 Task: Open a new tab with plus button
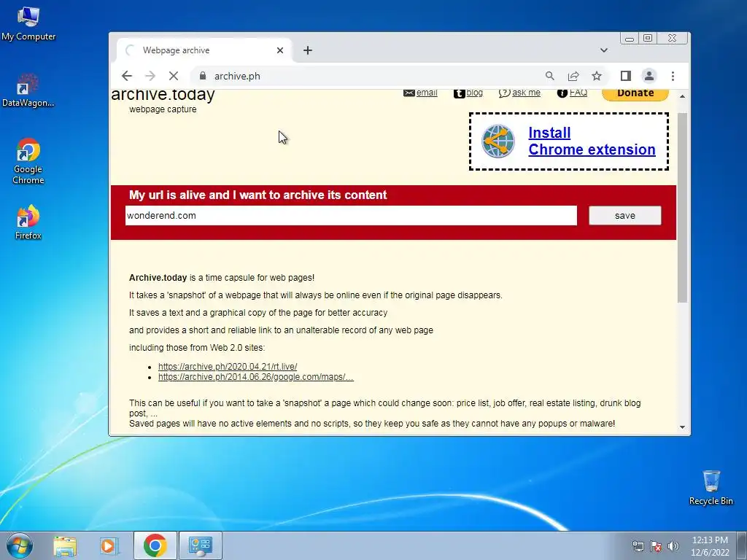pos(308,50)
